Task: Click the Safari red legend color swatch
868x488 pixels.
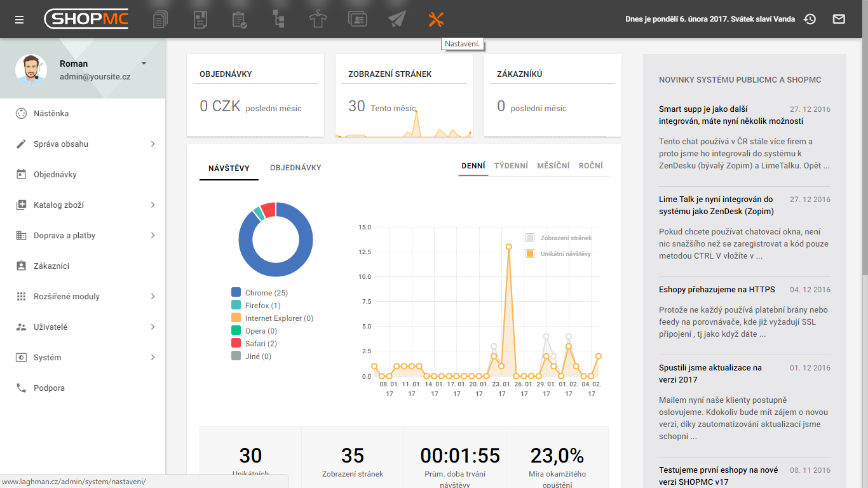Action: pos(236,344)
